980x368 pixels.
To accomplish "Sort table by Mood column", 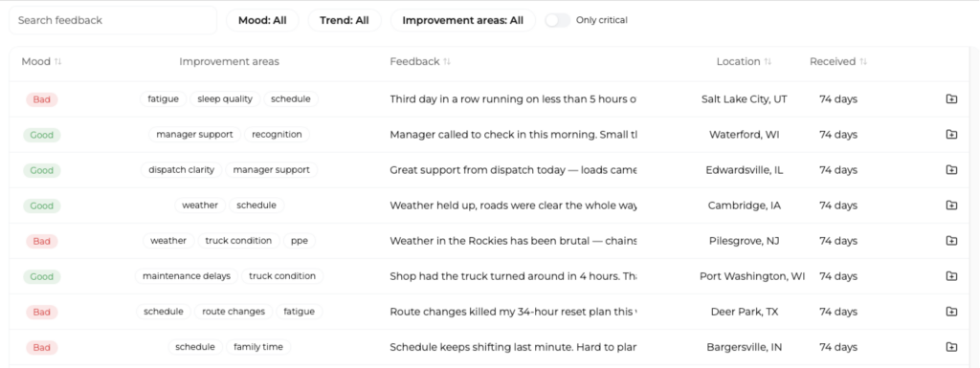I will pos(41,62).
